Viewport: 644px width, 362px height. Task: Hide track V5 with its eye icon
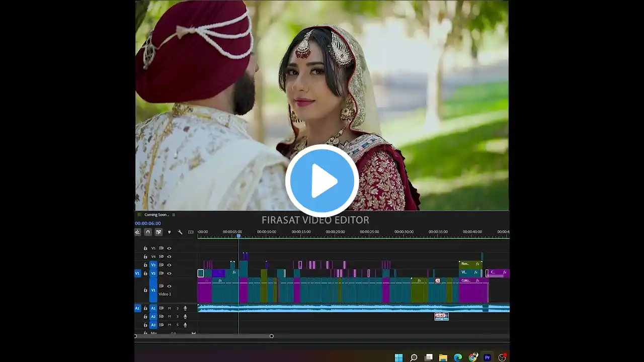point(169,248)
